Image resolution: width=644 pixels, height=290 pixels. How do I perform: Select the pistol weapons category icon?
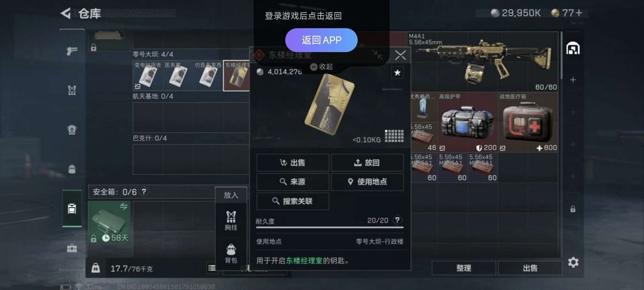click(72, 51)
